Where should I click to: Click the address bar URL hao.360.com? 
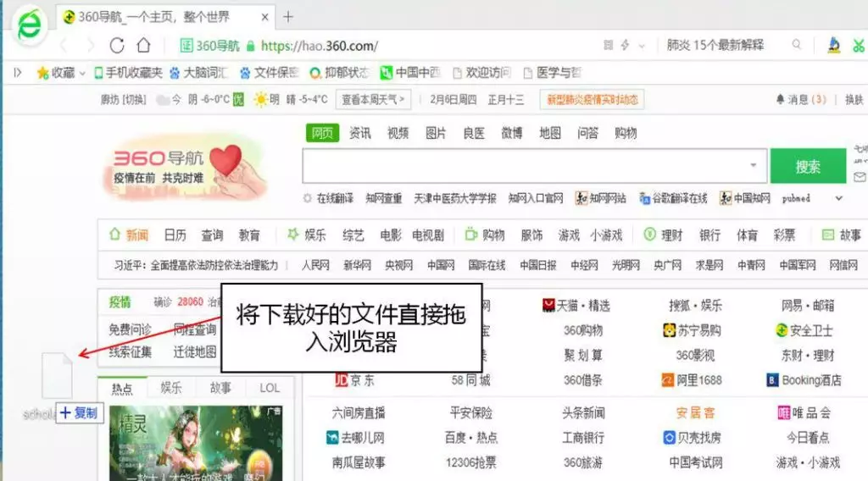pos(320,46)
